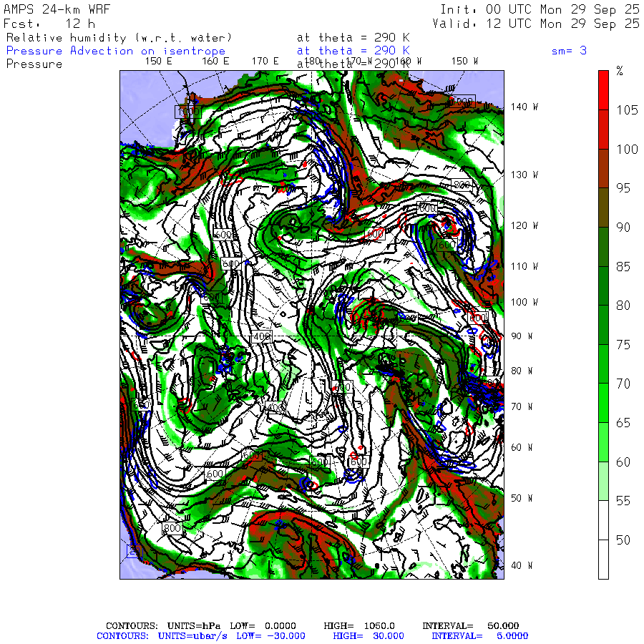
Task: Click the blue 'at theta = 290 K' text
Action: coord(353,51)
